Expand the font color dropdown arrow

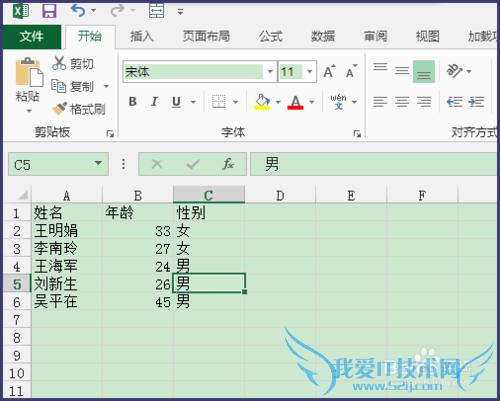click(x=312, y=102)
